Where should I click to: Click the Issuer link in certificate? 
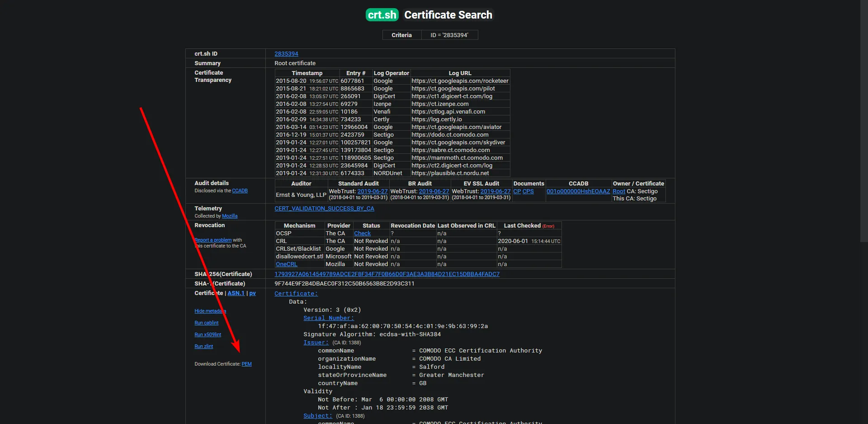[316, 343]
